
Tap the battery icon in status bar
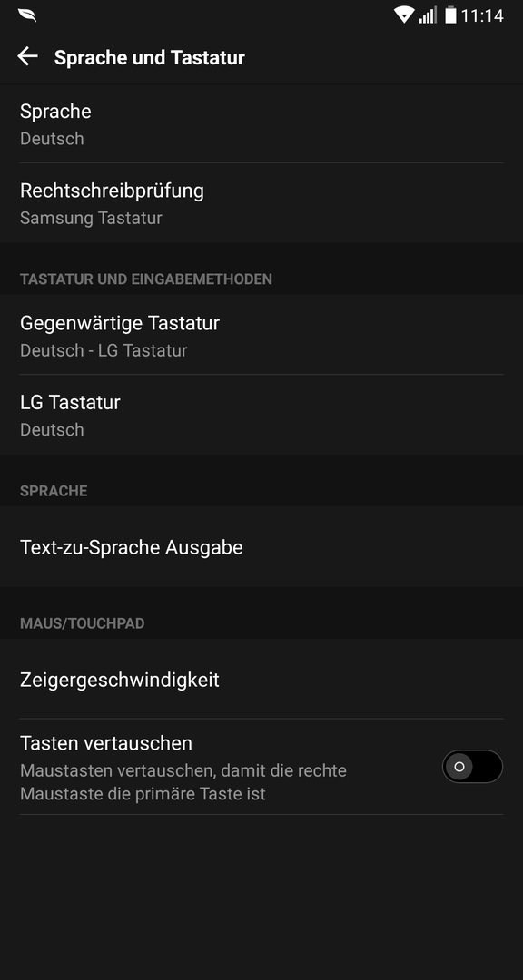[x=450, y=15]
